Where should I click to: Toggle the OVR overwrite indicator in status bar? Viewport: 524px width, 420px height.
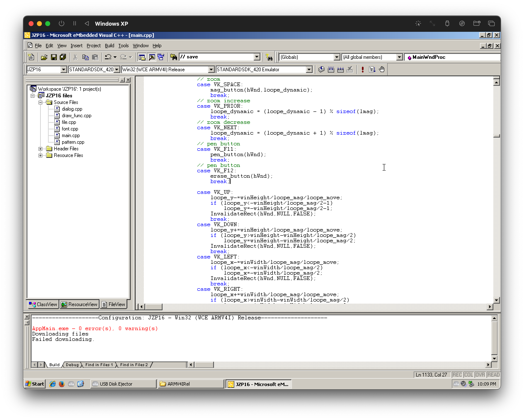point(480,375)
